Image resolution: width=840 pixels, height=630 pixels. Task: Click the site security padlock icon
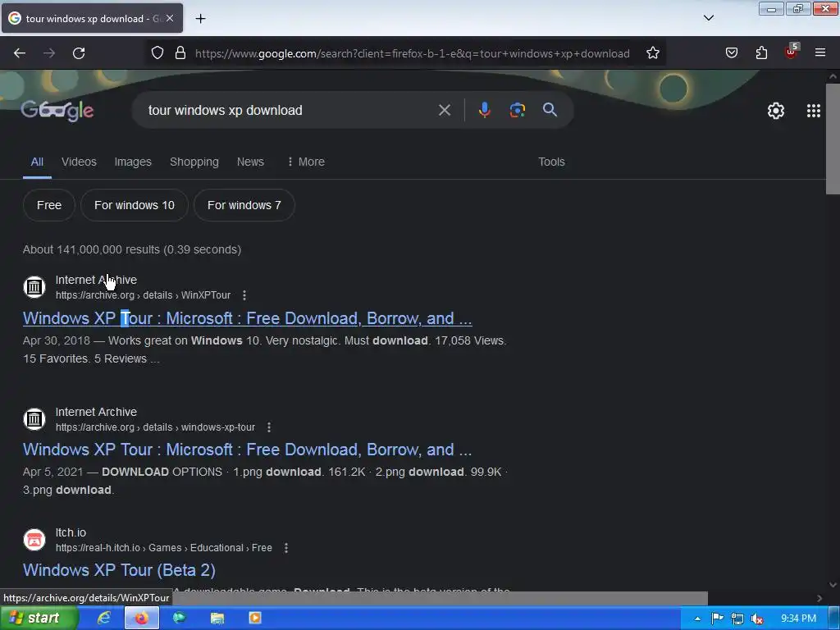[x=180, y=53]
